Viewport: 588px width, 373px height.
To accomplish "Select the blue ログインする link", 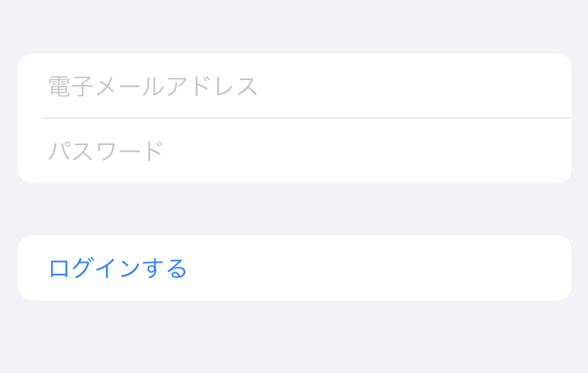I will point(118,269).
